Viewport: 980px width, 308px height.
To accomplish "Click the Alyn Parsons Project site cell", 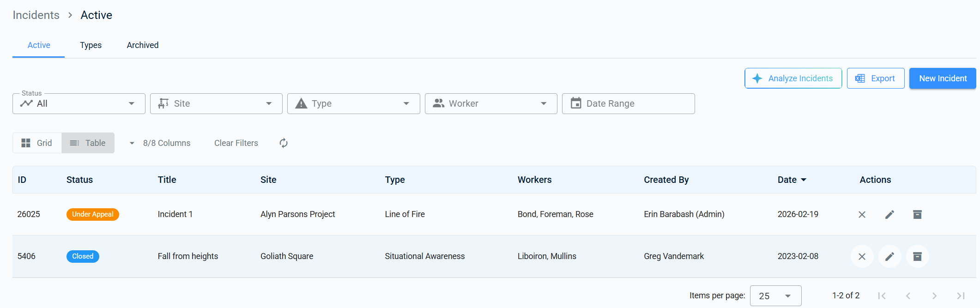I will point(297,214).
